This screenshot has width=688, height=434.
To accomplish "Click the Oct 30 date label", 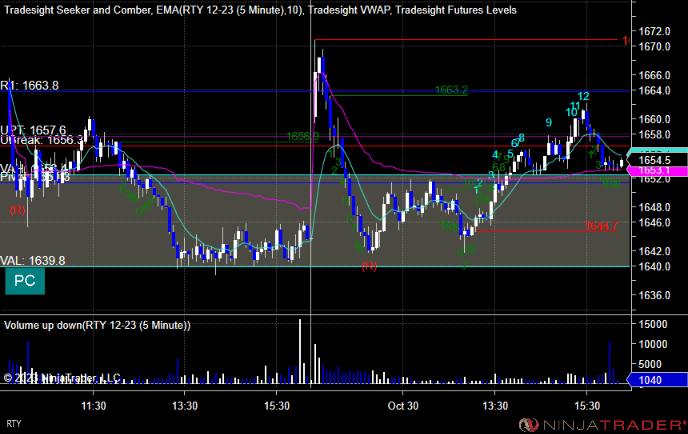I will point(403,406).
